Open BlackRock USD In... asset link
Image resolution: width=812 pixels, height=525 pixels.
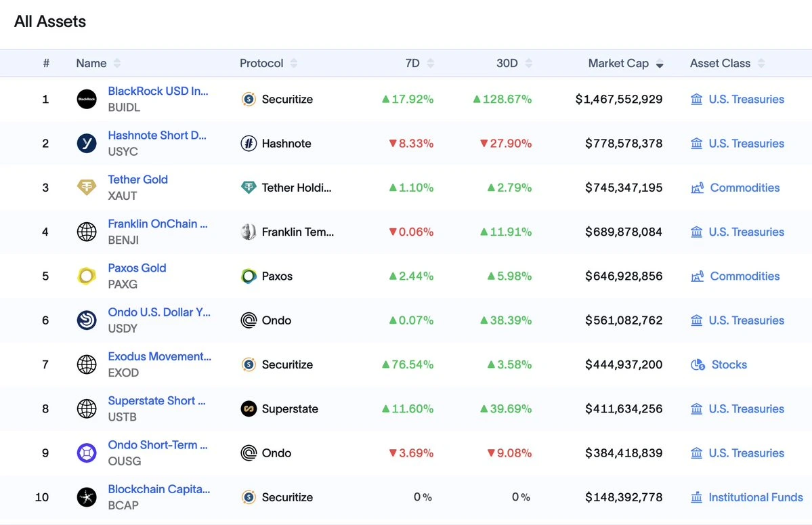pyautogui.click(x=158, y=91)
